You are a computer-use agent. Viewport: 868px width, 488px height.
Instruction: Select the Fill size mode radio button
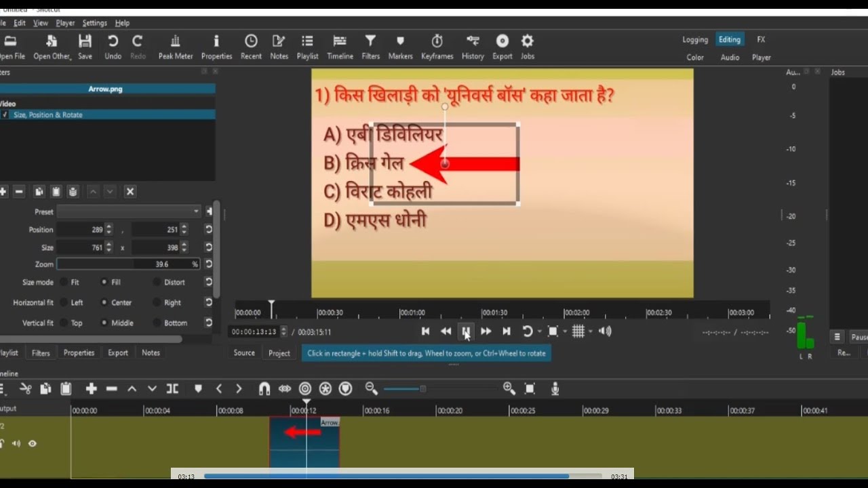[104, 282]
